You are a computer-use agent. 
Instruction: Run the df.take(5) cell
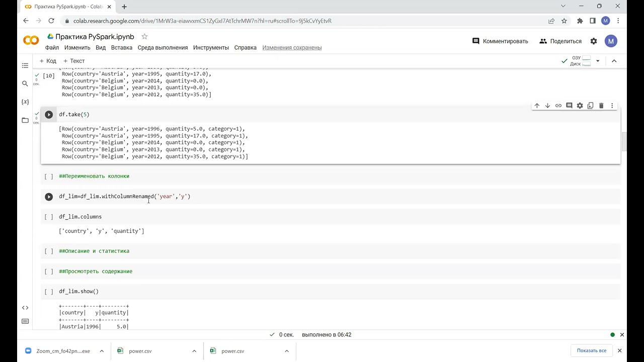coord(49,115)
